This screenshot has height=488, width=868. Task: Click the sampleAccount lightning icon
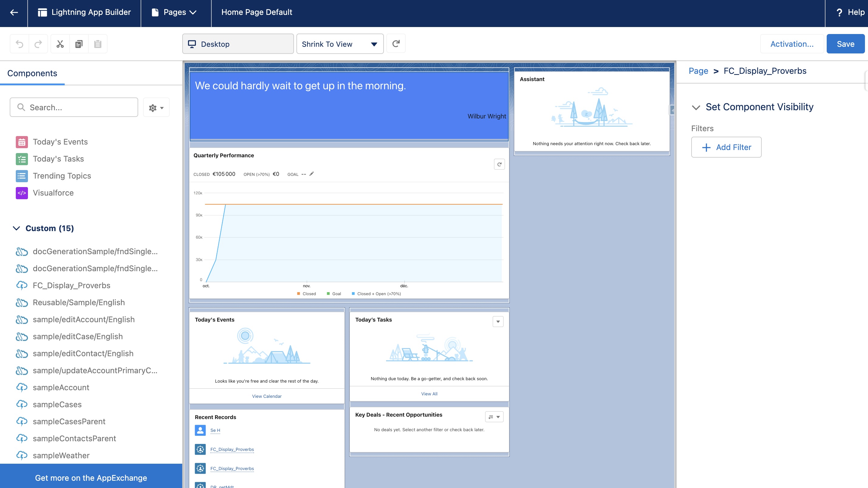(22, 387)
